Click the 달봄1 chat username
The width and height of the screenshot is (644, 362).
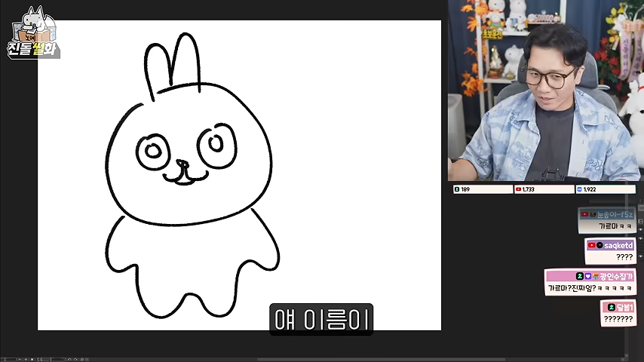[x=624, y=307]
